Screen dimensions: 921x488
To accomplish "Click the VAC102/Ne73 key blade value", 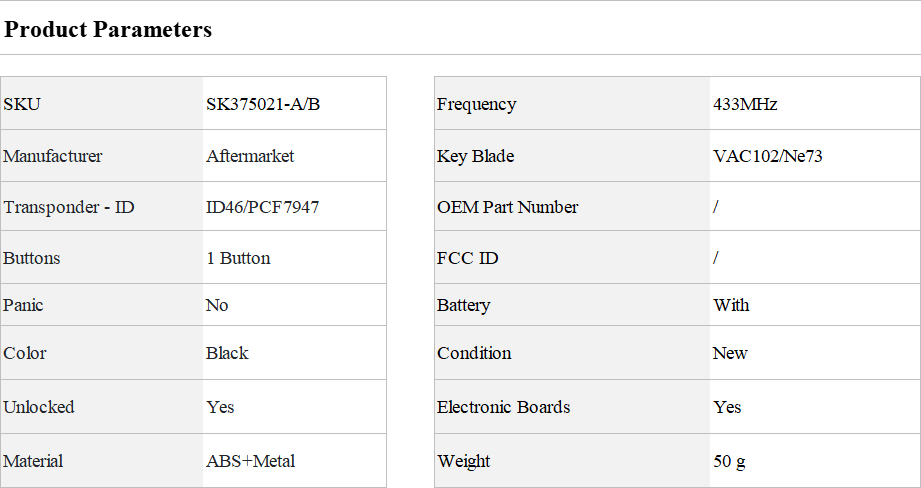I will click(767, 156).
